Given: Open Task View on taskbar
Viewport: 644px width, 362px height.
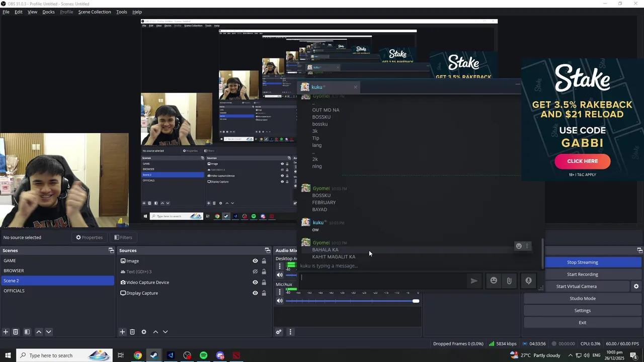Looking at the screenshot, I should click(121, 355).
